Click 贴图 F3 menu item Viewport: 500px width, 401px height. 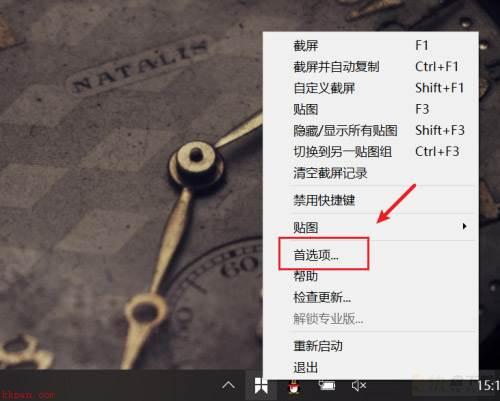(x=371, y=109)
